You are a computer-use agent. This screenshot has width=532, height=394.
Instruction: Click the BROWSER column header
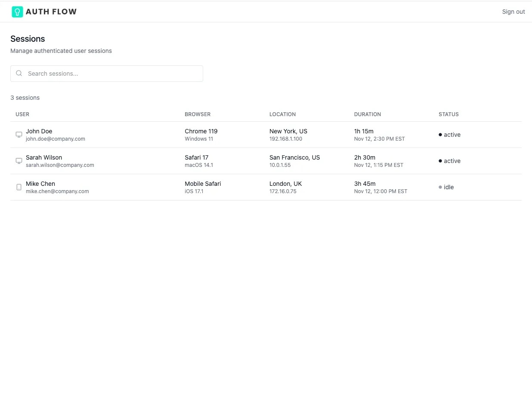pyautogui.click(x=198, y=114)
